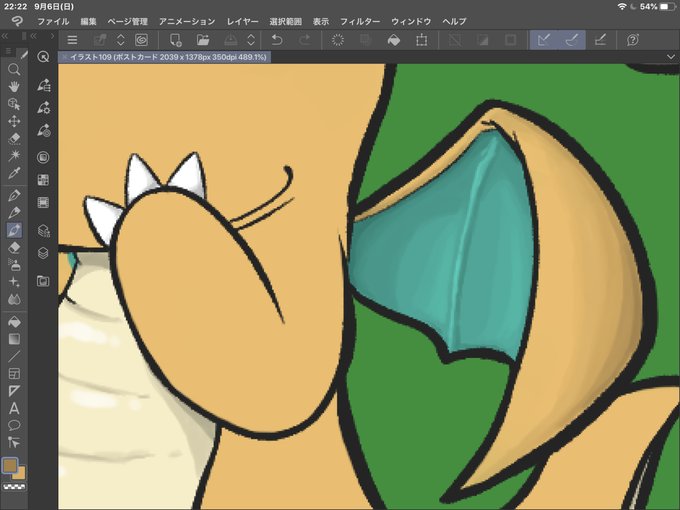Expand the canvas tab list chevron
Screen dimensions: 680x510
[x=670, y=57]
